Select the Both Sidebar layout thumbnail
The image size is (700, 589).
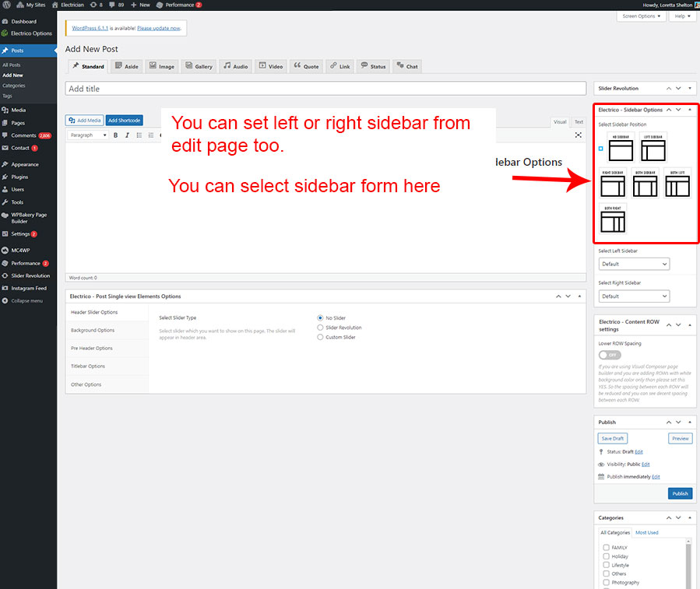tap(645, 184)
